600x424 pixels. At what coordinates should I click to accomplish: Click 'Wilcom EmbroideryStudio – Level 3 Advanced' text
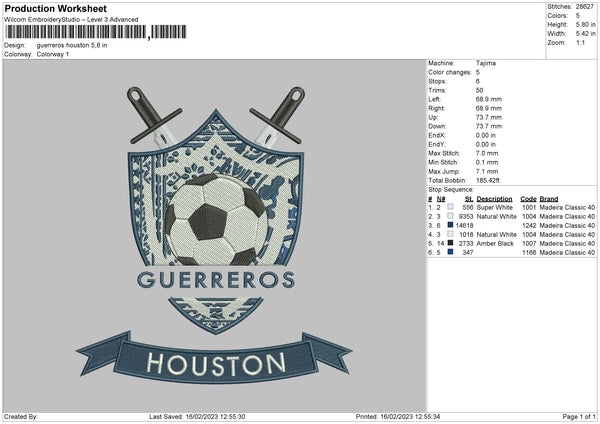pyautogui.click(x=71, y=20)
